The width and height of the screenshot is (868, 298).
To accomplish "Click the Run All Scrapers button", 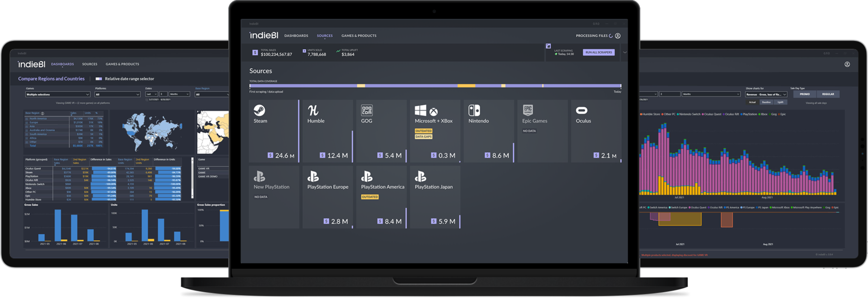I will pyautogui.click(x=598, y=52).
